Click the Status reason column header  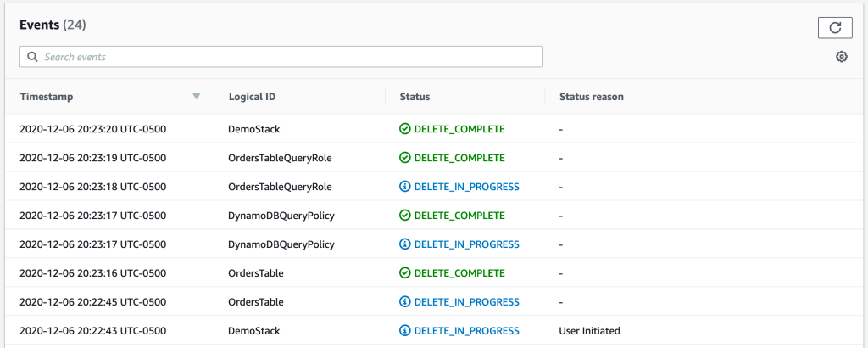click(592, 97)
